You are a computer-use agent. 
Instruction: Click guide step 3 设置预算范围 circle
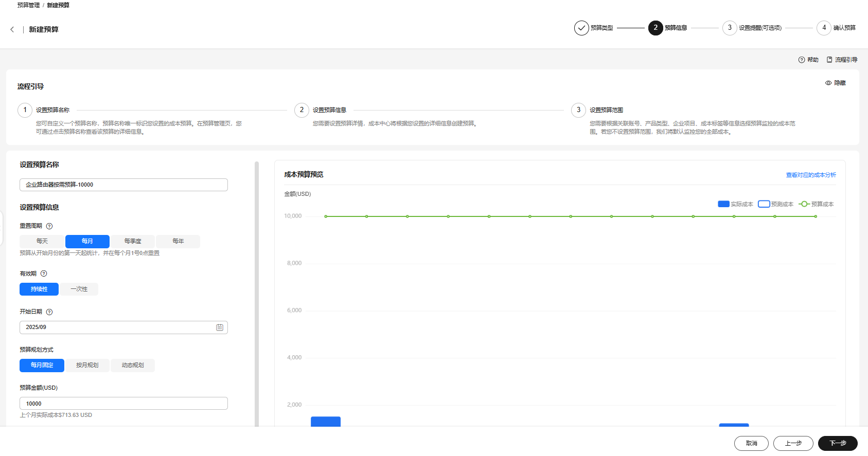(578, 110)
